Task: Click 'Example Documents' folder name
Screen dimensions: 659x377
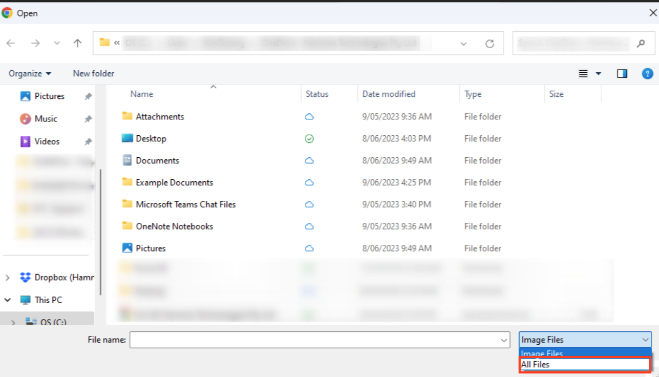Action: (174, 182)
